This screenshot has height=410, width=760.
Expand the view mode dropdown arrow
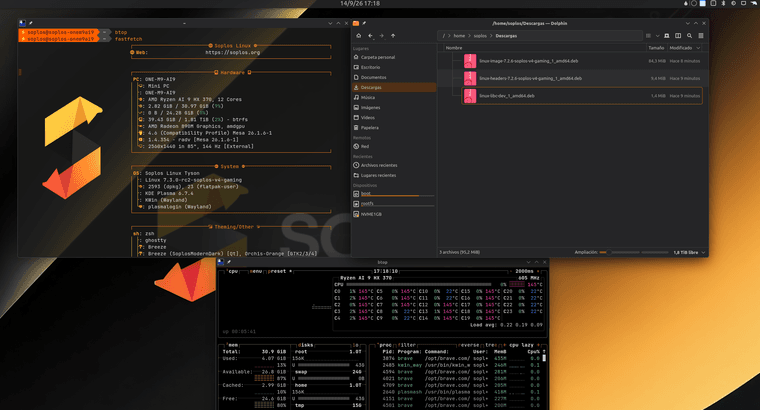point(657,35)
